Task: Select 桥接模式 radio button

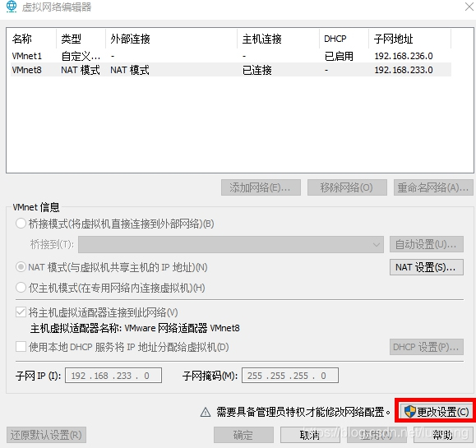Action: point(21,224)
